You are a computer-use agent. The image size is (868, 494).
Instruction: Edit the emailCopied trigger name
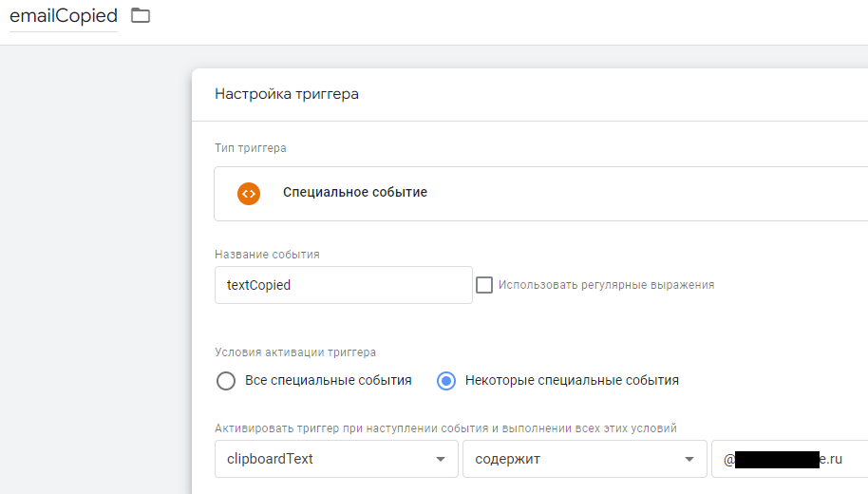coord(64,16)
